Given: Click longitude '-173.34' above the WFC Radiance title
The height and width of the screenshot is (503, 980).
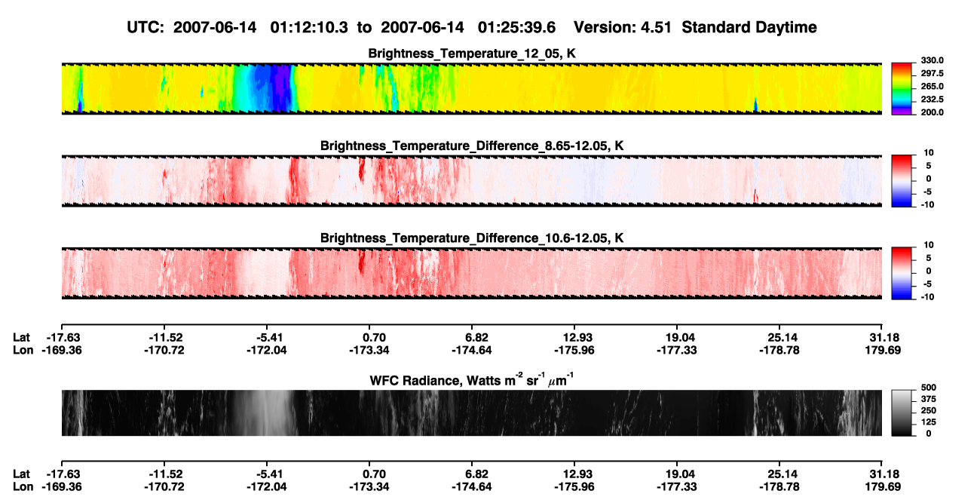Looking at the screenshot, I should click(369, 351).
